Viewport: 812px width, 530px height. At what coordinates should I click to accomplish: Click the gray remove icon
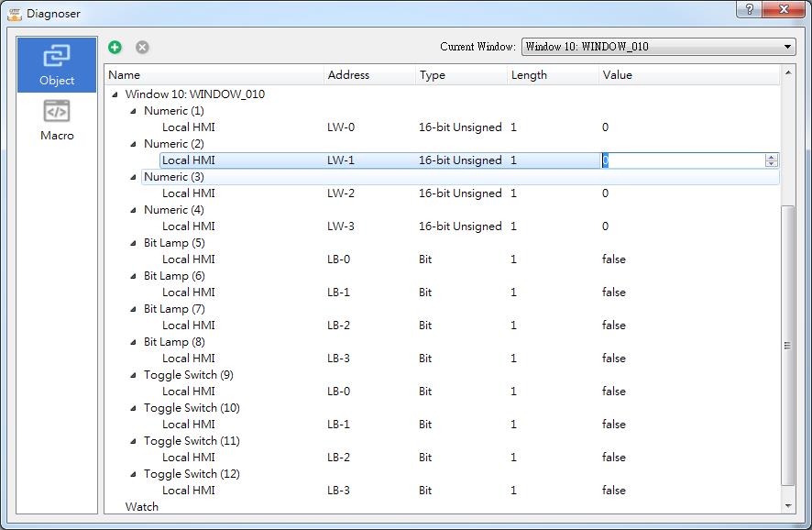click(x=142, y=47)
